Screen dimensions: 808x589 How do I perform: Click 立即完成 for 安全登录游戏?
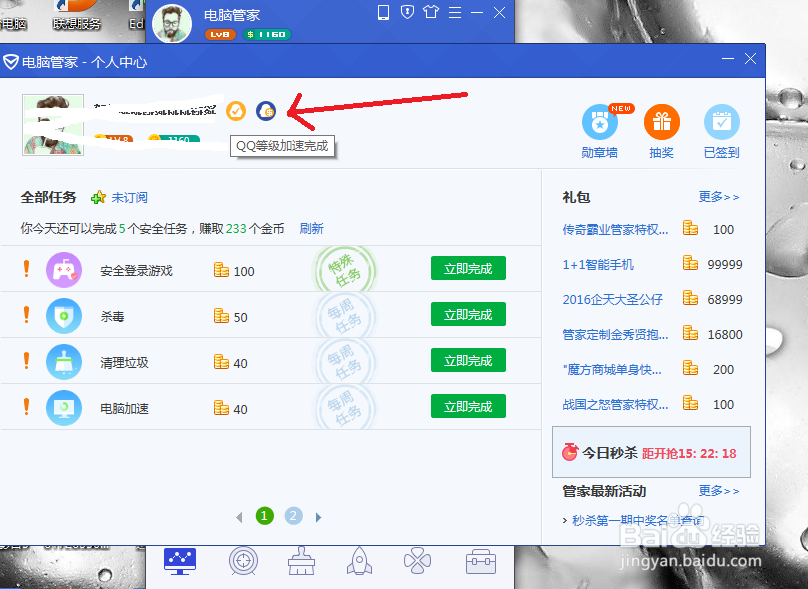pos(468,268)
